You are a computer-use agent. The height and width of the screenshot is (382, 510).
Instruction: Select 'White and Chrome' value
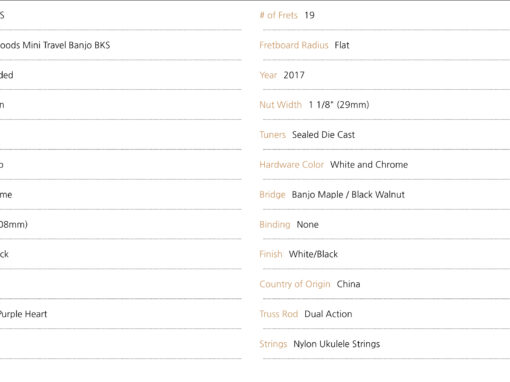(x=369, y=165)
